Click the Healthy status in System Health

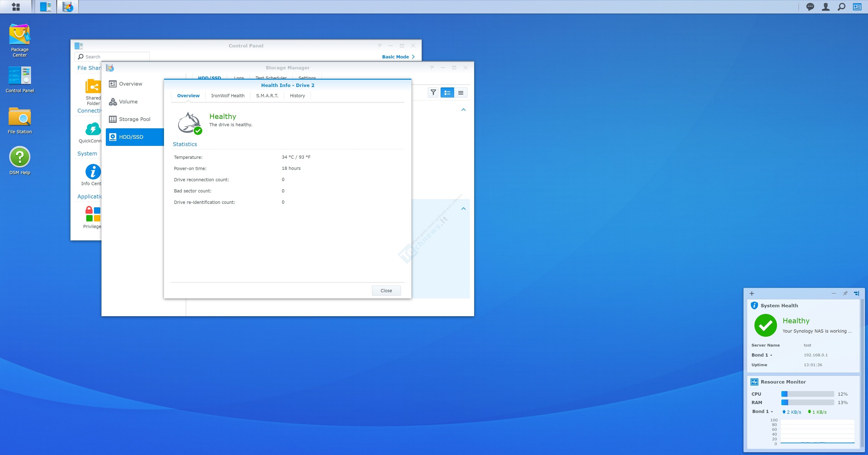pyautogui.click(x=796, y=321)
